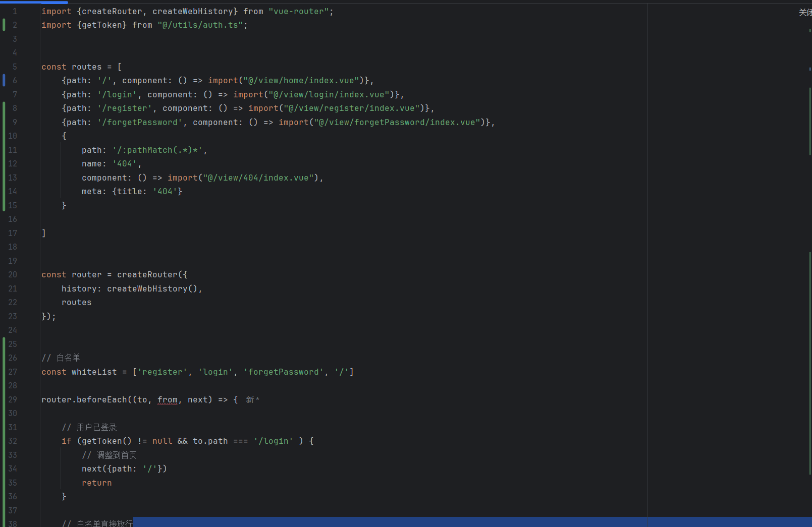Click line number 29 in the gutter
Image resolution: width=812 pixels, height=527 pixels.
point(13,400)
